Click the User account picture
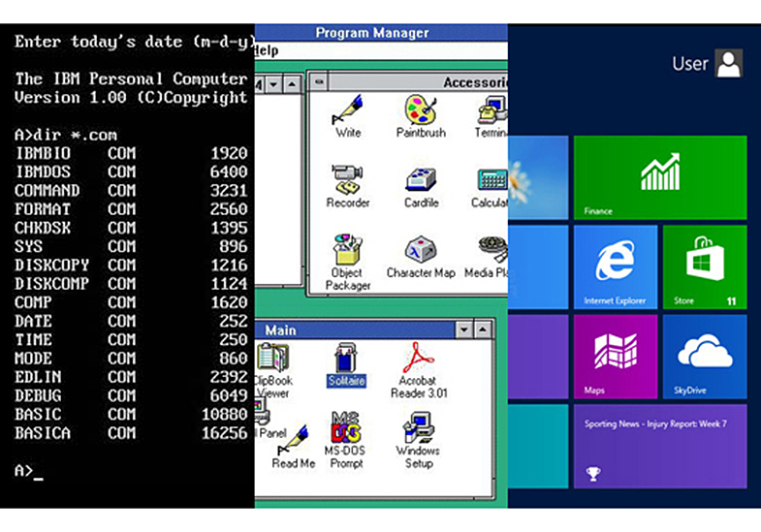 click(x=728, y=63)
